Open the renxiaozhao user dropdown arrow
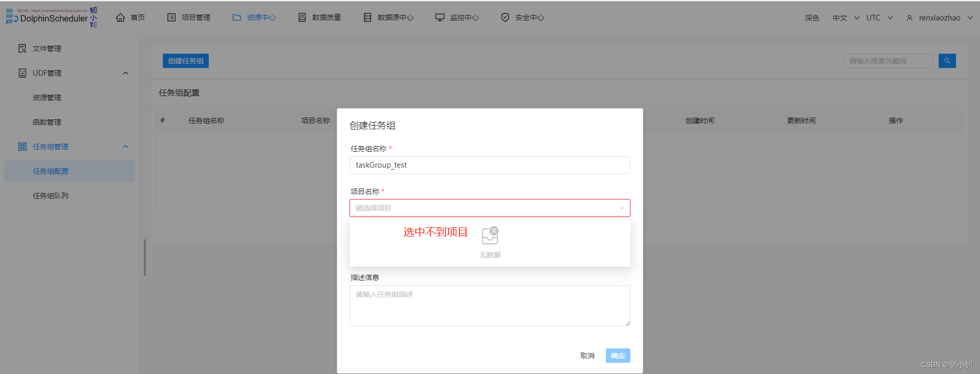Viewport: 980px width, 374px height. (970, 18)
